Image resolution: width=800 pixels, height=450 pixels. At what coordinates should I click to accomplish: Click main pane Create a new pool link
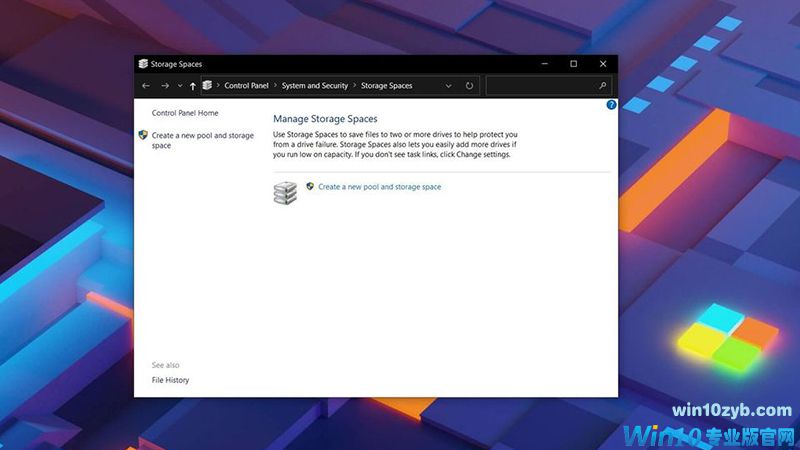(x=379, y=187)
